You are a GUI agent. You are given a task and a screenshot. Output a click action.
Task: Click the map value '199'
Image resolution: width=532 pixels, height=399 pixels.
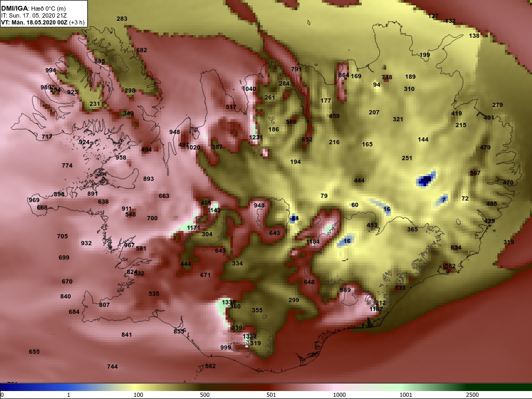point(425,55)
